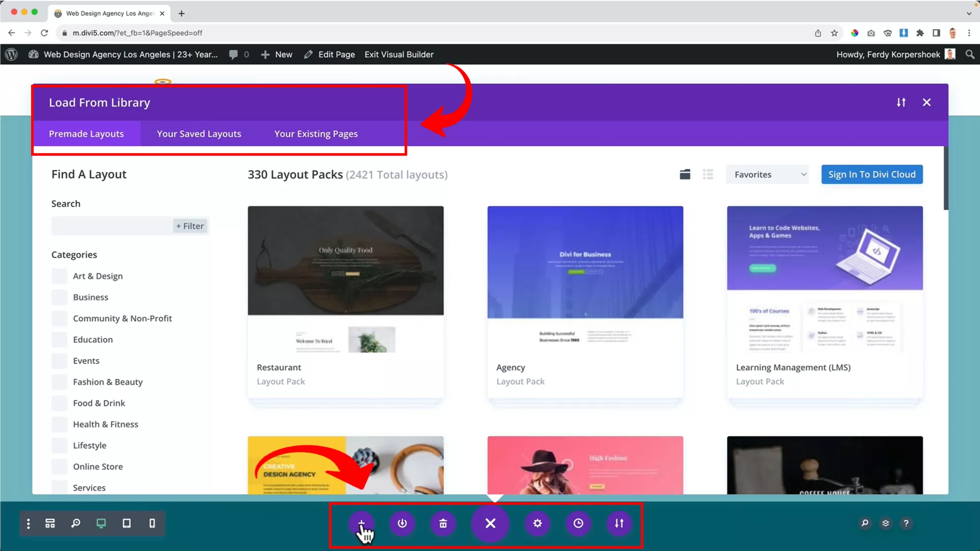The height and width of the screenshot is (551, 980).
Task: Open Your Existing Pages tab
Action: (316, 134)
